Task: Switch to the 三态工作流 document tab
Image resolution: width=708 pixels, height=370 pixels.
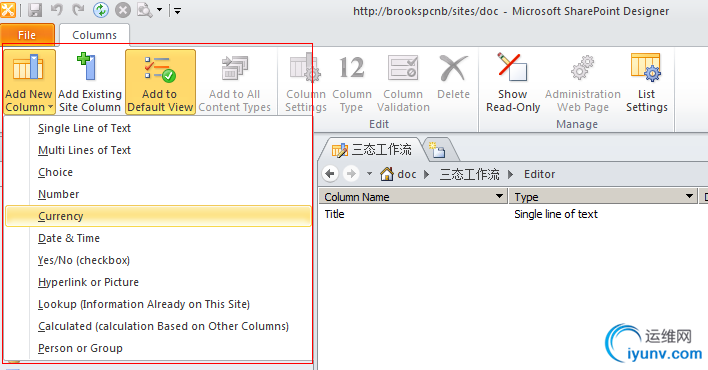Action: (x=372, y=150)
